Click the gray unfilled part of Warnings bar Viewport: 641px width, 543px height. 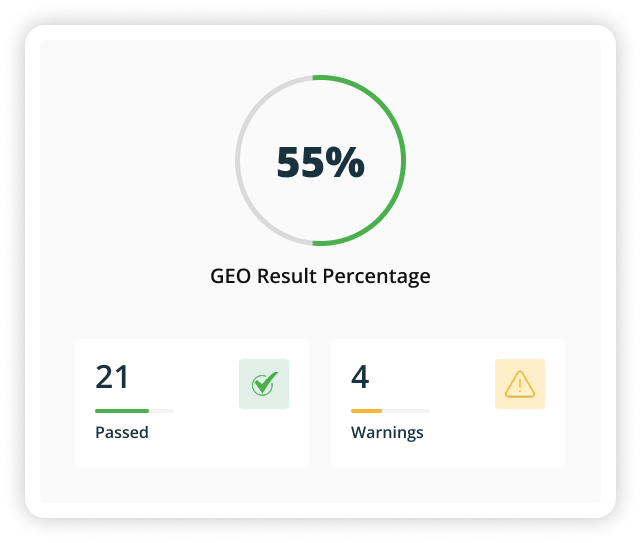point(406,411)
